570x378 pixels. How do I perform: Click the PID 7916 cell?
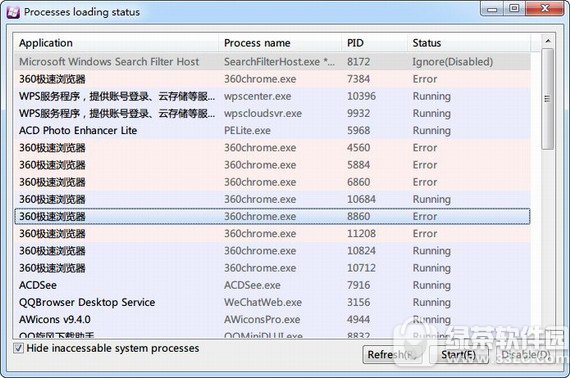click(358, 285)
